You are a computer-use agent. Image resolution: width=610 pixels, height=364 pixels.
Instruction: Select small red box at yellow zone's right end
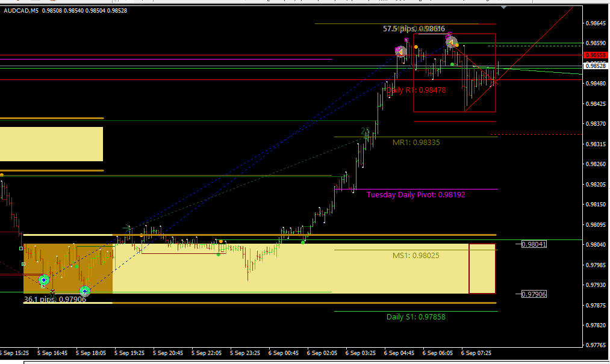point(482,268)
